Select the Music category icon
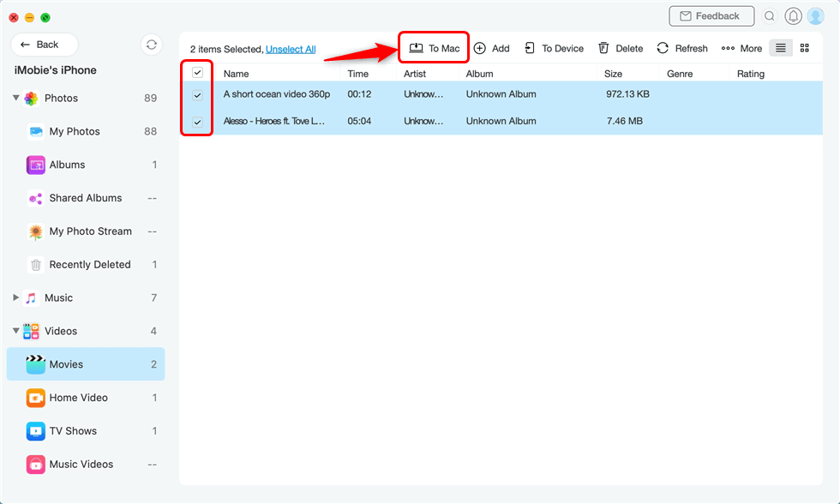840x504 pixels. pos(31,297)
